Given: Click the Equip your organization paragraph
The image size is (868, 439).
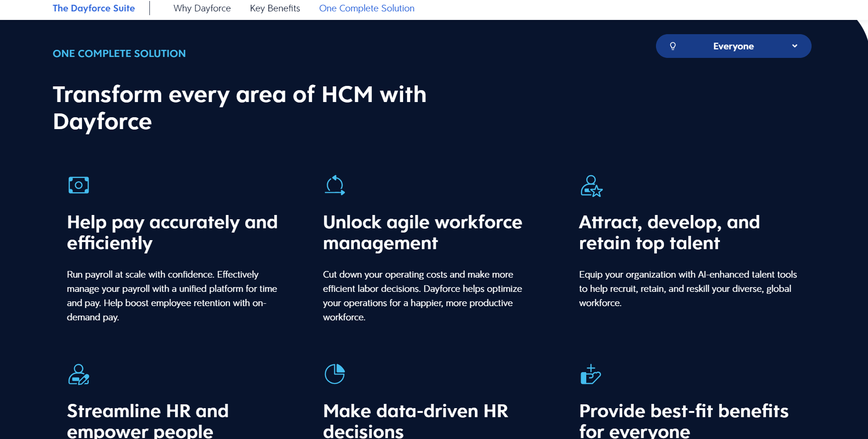Looking at the screenshot, I should [x=688, y=289].
